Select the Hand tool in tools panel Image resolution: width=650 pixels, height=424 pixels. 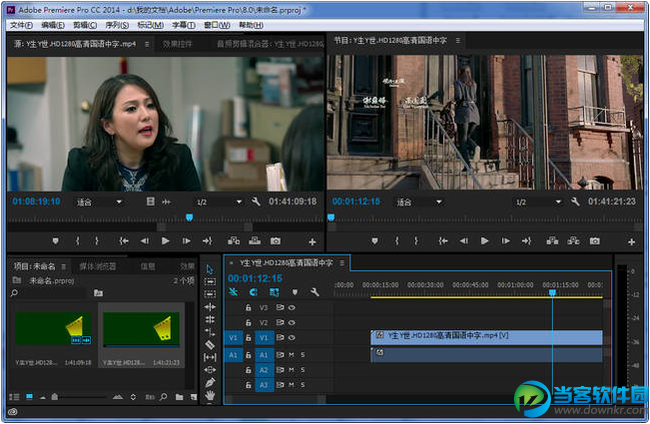[x=210, y=396]
